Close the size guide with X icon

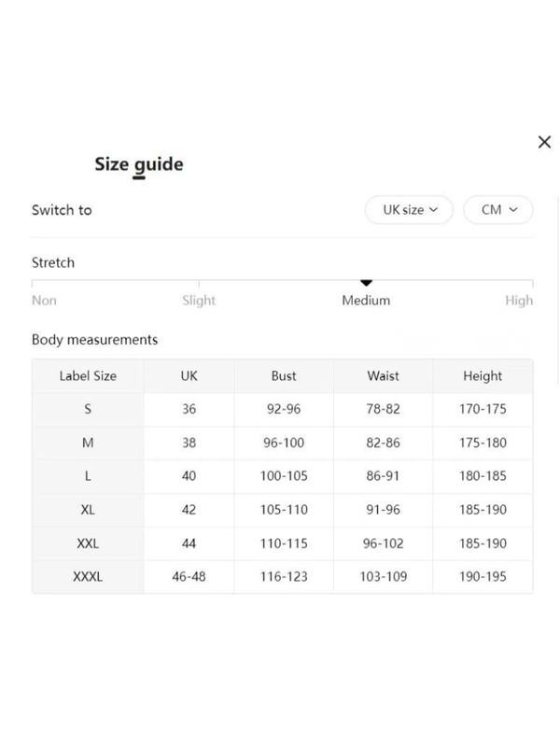click(544, 142)
